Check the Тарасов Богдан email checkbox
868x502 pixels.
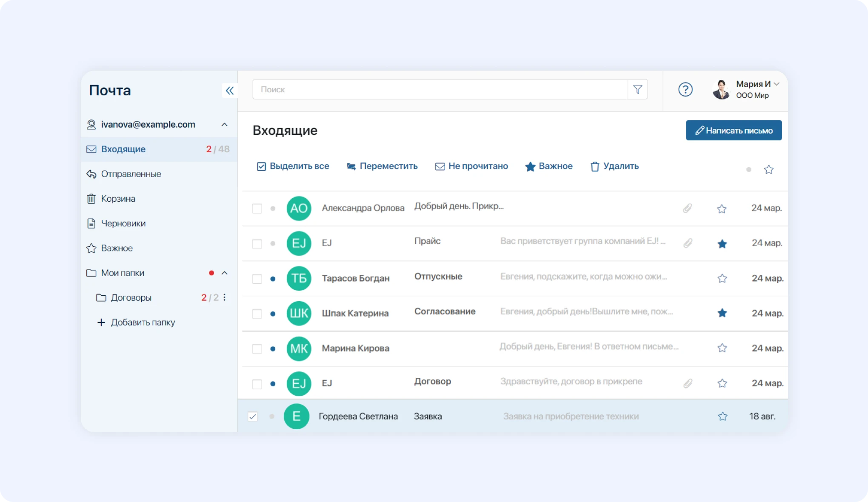[x=257, y=279]
